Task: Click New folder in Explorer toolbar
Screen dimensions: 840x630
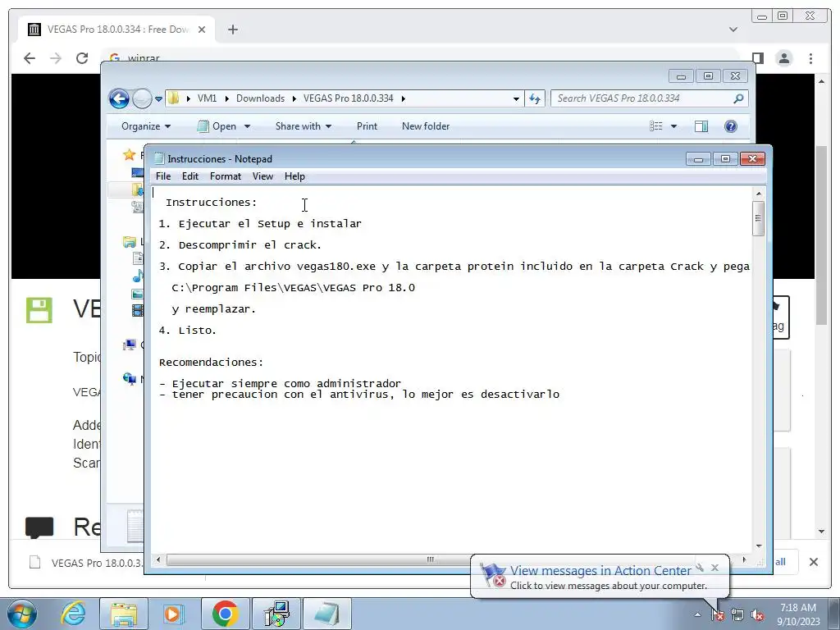Action: 426,126
